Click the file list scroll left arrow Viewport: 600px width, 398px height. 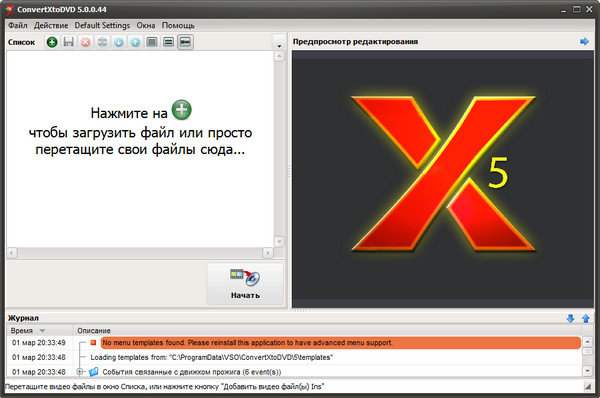pyautogui.click(x=12, y=253)
